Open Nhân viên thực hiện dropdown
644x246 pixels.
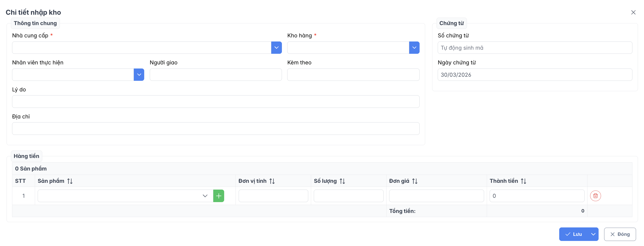pyautogui.click(x=139, y=75)
